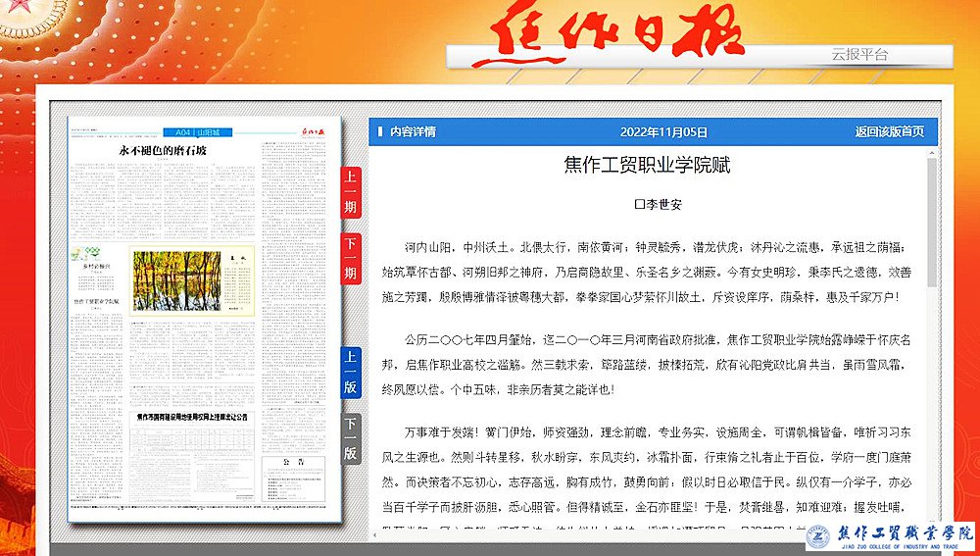Open next page 下一版
The height and width of the screenshot is (556, 980).
[351, 438]
